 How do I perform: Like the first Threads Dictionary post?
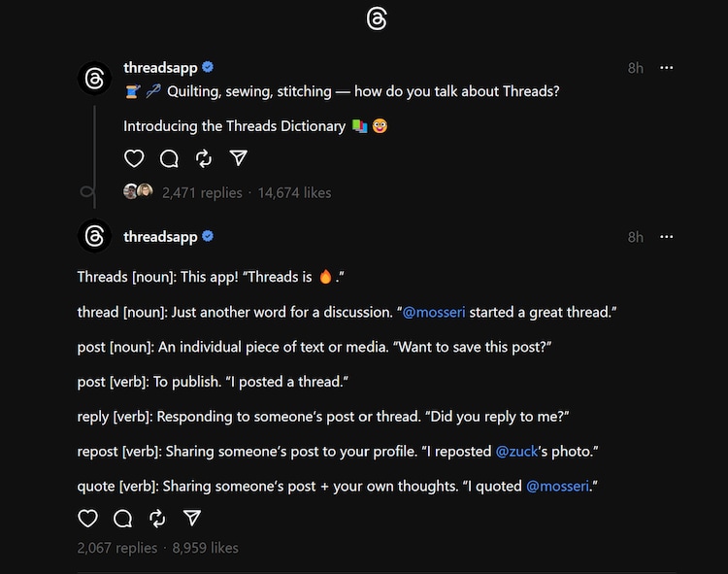tap(135, 158)
